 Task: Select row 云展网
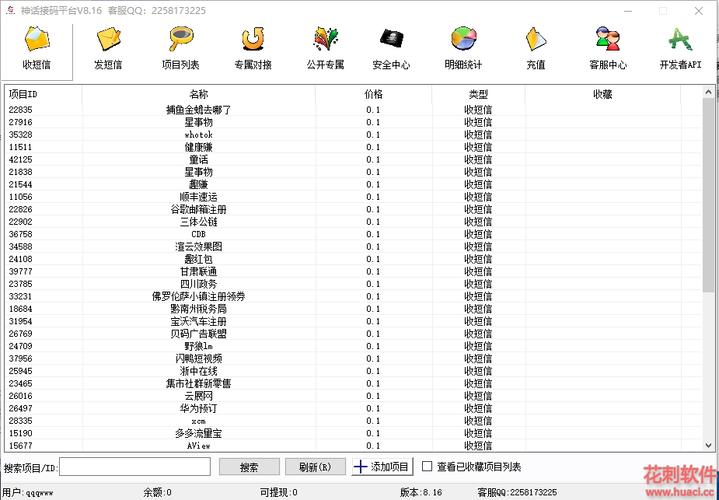pos(353,395)
